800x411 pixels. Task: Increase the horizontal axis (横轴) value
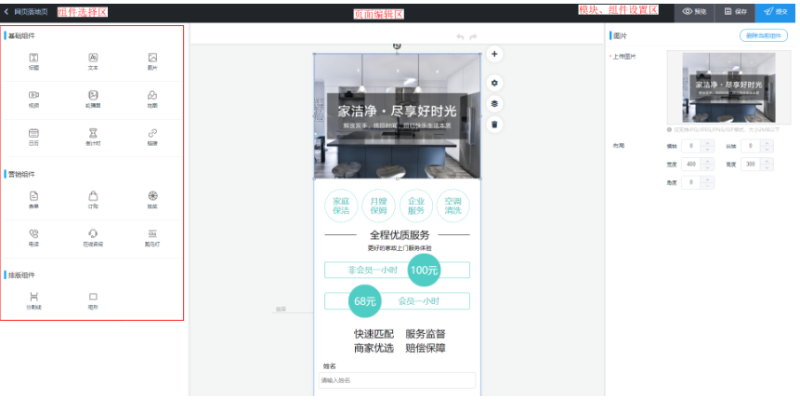tap(707, 143)
